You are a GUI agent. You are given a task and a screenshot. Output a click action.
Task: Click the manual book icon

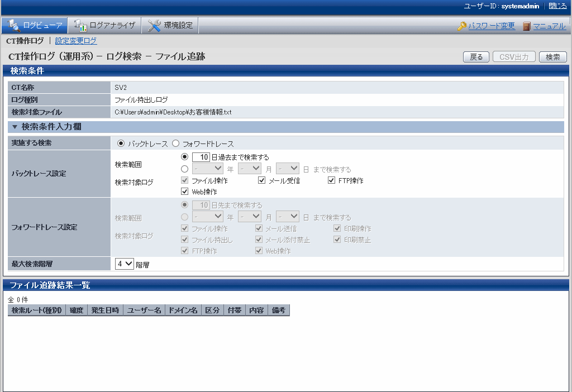pyautogui.click(x=527, y=26)
